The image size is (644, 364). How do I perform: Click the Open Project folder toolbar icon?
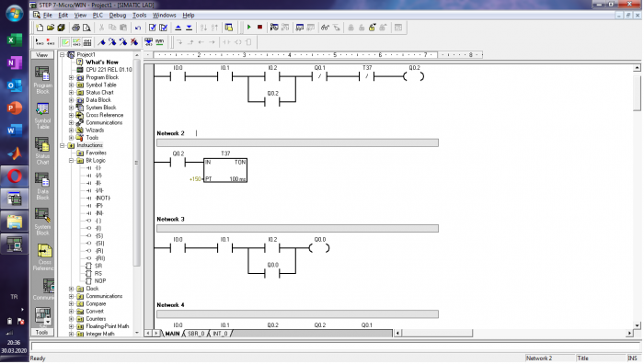[x=51, y=28]
